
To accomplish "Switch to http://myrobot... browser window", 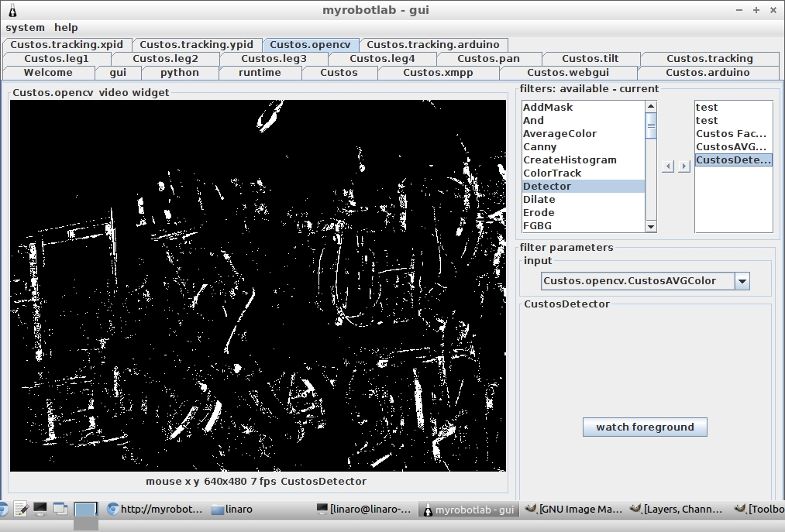I will [155, 510].
